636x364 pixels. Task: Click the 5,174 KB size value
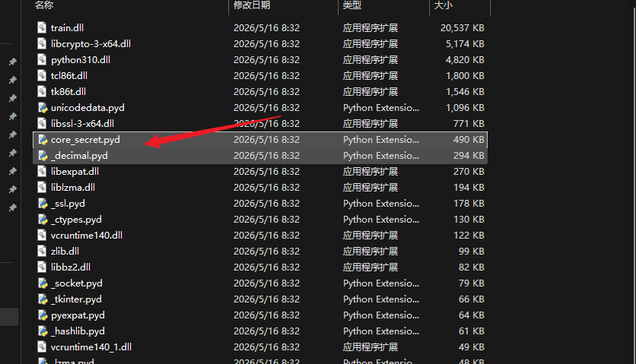point(466,44)
